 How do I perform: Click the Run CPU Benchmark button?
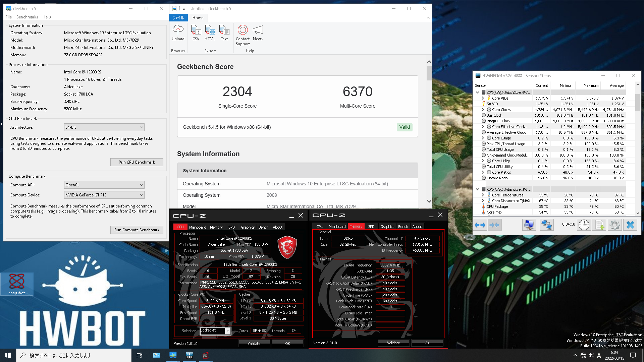tap(137, 162)
